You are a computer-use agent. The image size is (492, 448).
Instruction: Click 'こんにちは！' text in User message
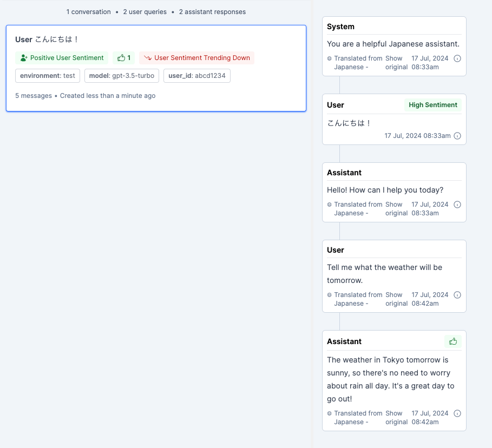point(349,123)
